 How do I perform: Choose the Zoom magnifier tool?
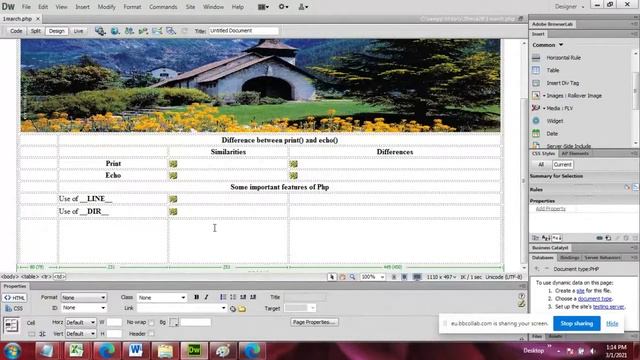[x=352, y=277]
